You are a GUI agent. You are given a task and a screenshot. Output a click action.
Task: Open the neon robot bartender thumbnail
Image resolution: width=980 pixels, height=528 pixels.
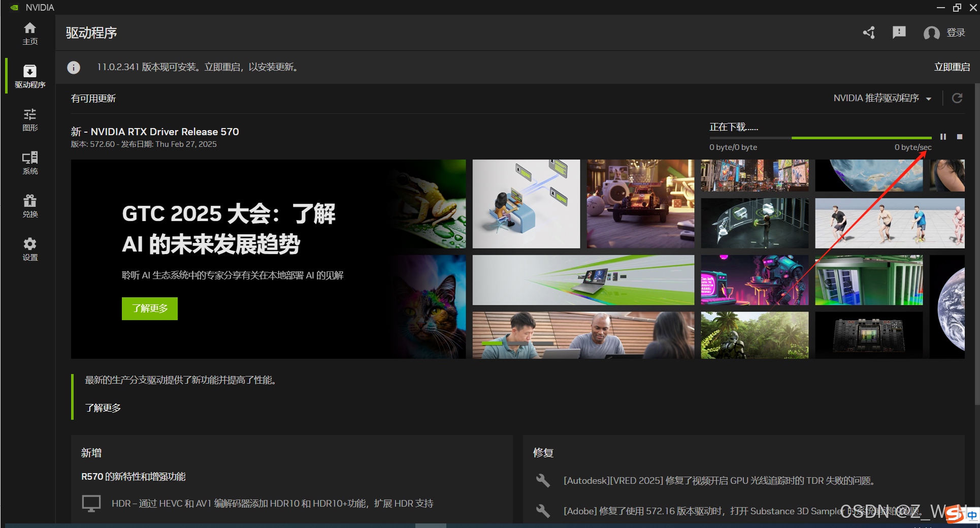click(755, 280)
